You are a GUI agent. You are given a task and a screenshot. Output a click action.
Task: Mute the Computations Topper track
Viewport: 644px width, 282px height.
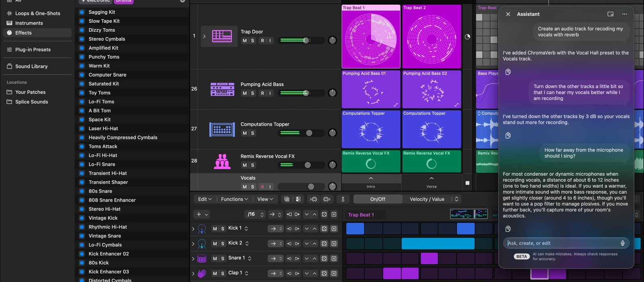click(245, 133)
